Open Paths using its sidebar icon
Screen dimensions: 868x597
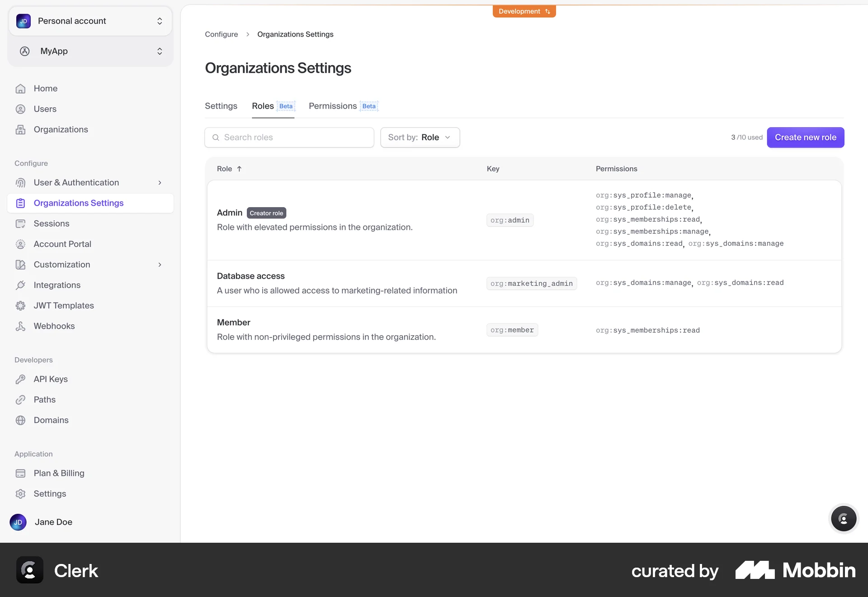pos(21,399)
